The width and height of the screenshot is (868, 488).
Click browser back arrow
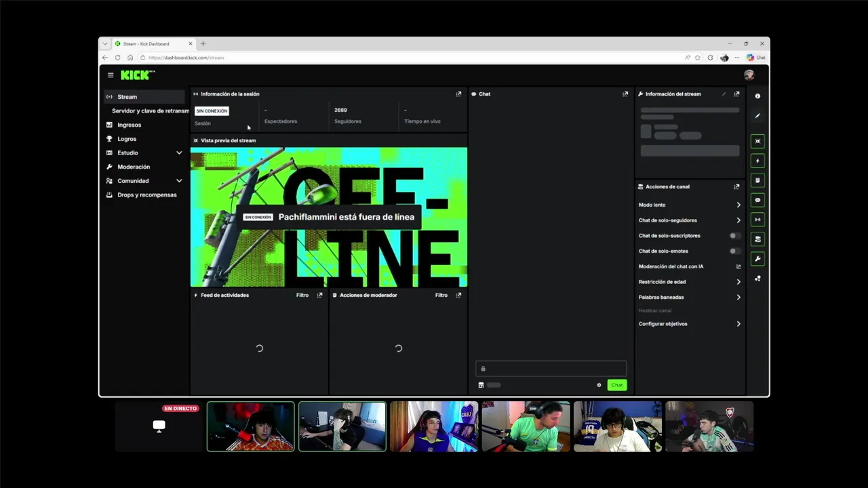click(x=105, y=58)
